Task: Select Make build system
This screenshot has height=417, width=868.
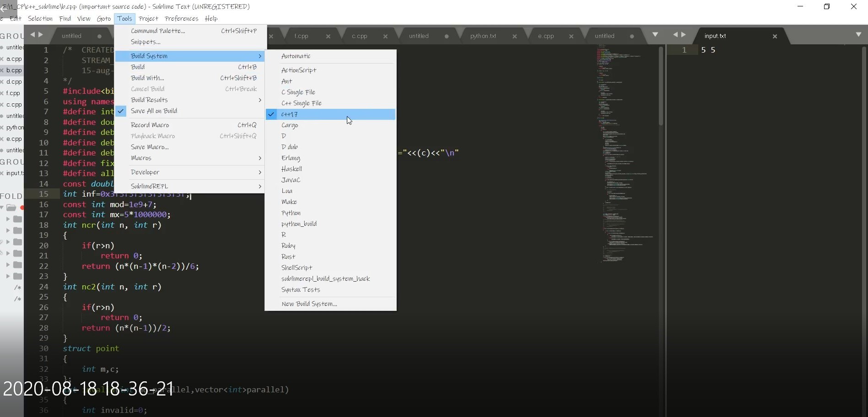Action: click(x=330, y=202)
